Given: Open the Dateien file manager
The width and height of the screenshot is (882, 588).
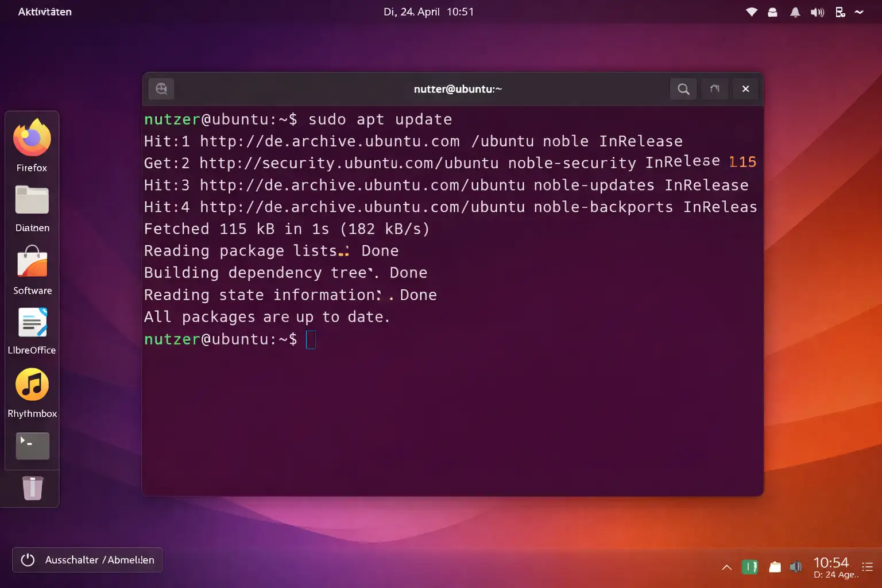Looking at the screenshot, I should click(x=32, y=198).
